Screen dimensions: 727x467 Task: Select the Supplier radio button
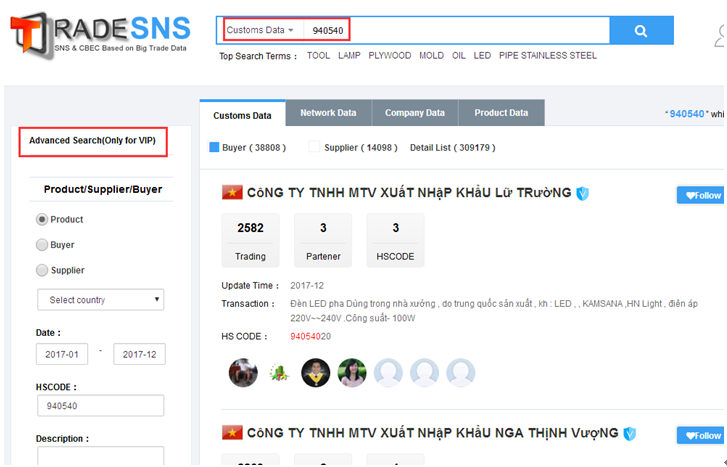point(42,270)
